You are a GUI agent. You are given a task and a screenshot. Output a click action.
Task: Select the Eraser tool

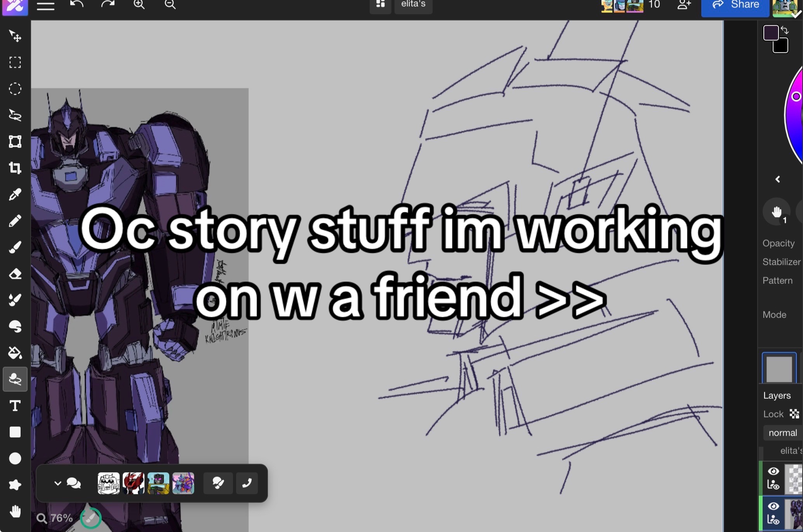[x=15, y=274]
